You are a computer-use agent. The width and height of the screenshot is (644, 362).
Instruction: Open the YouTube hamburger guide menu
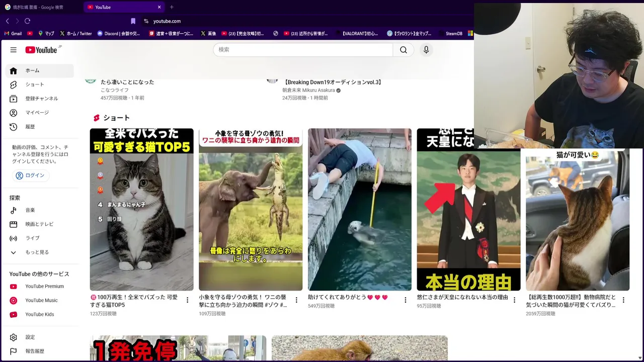[x=14, y=50]
